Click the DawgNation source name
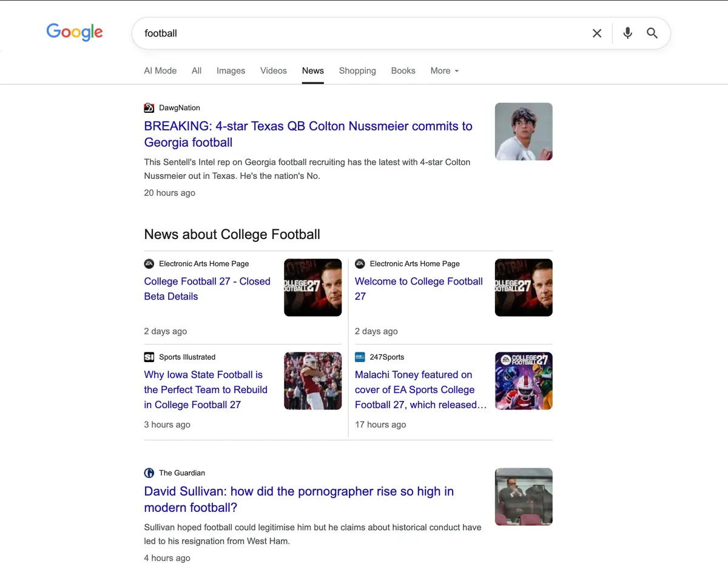This screenshot has height=572, width=728. (x=180, y=108)
